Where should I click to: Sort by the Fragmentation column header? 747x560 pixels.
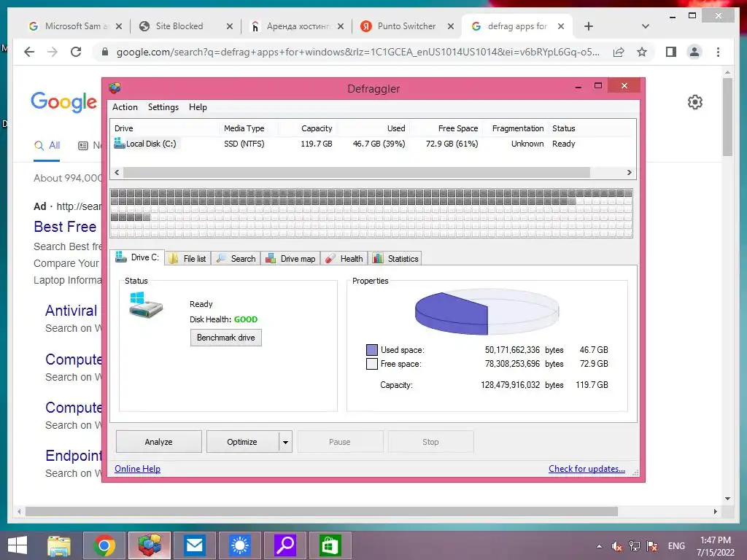tap(516, 128)
